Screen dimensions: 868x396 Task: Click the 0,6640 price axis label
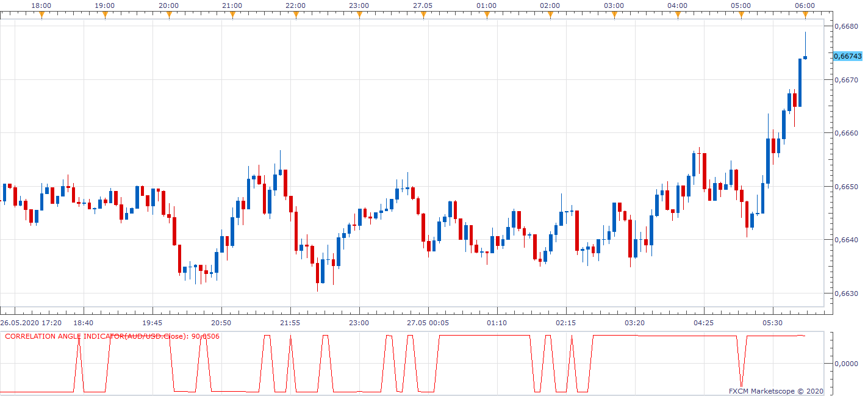(x=846, y=240)
